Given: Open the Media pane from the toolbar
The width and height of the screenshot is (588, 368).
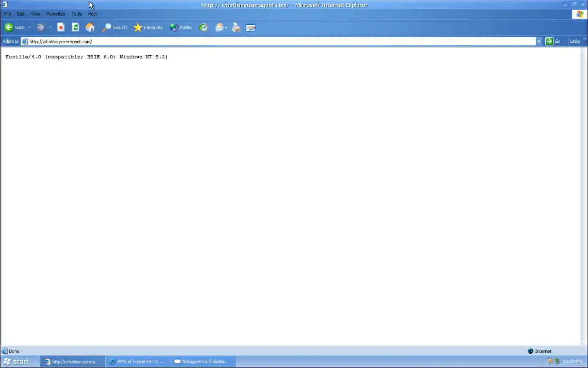Looking at the screenshot, I should (181, 28).
